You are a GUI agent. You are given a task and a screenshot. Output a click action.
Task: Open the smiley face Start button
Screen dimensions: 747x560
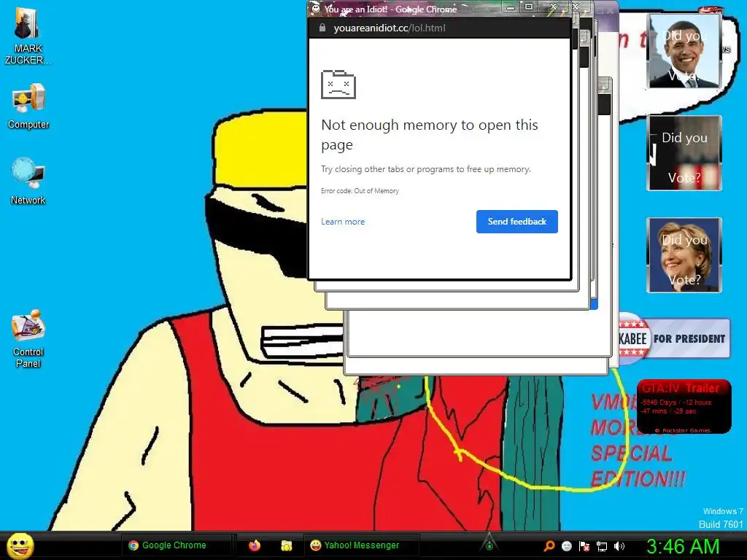coord(20,545)
